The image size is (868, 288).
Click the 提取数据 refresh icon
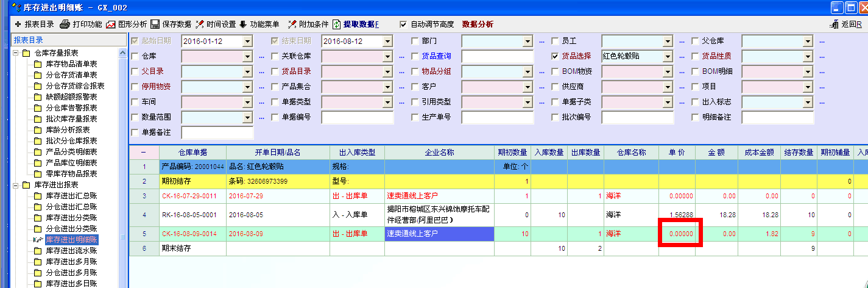337,24
